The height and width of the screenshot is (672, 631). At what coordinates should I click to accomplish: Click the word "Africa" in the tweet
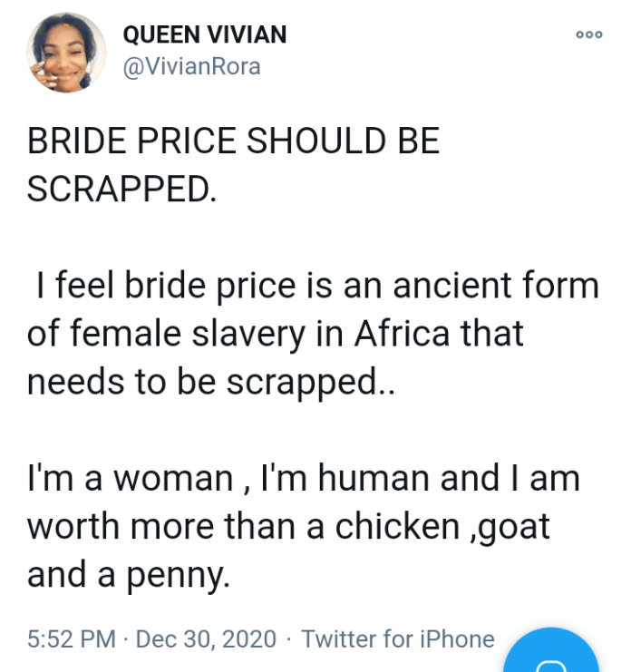coord(402,334)
